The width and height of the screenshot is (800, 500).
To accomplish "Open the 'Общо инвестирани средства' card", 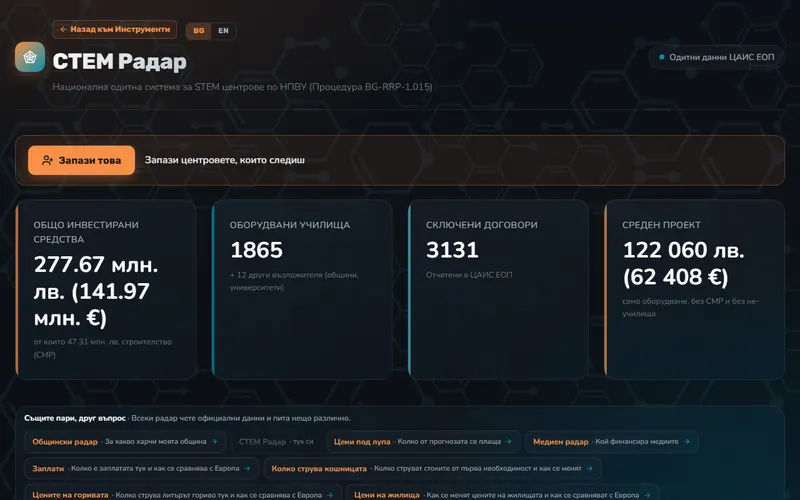I will tap(106, 289).
